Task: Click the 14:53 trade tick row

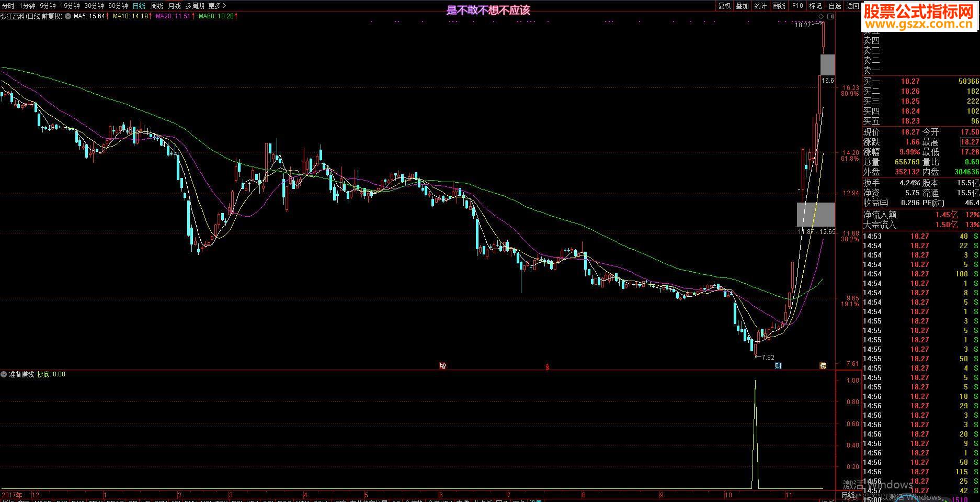Action: 921,237
